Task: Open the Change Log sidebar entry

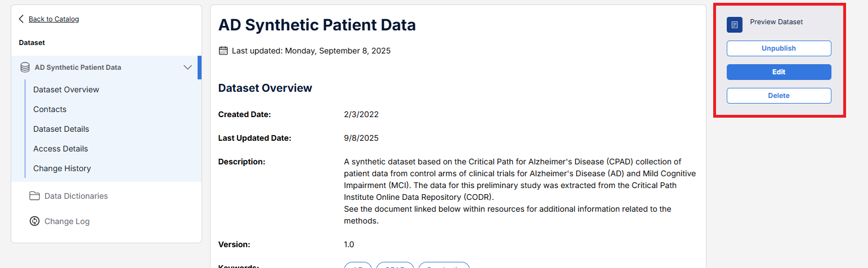Action: pos(67,221)
